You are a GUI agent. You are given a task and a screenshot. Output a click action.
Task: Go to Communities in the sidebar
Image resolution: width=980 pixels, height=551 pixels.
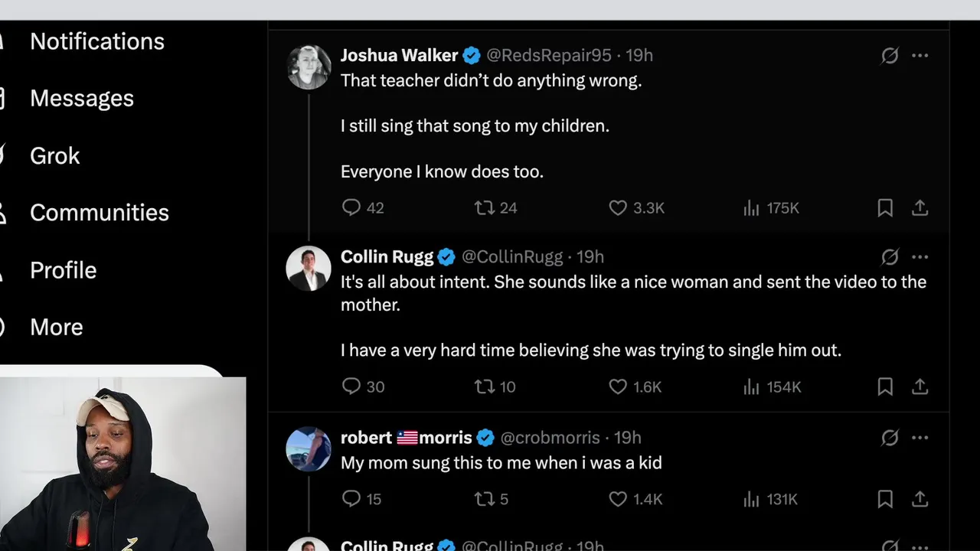coord(99,213)
